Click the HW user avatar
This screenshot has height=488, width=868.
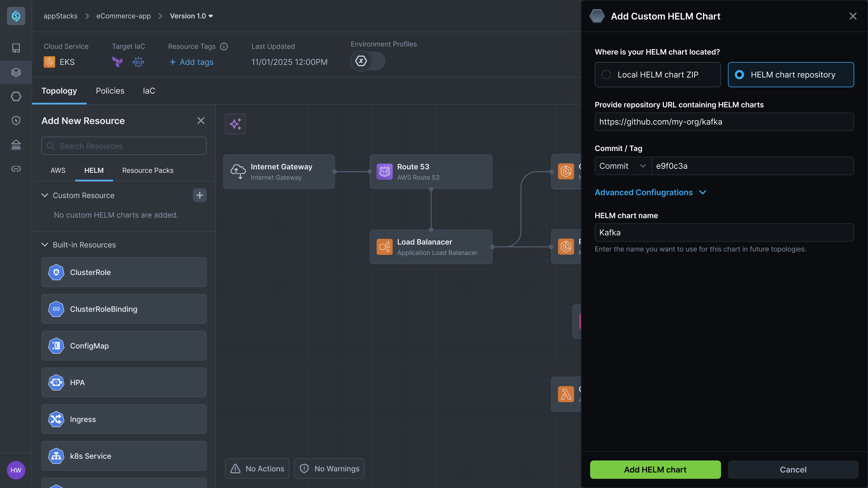click(16, 470)
